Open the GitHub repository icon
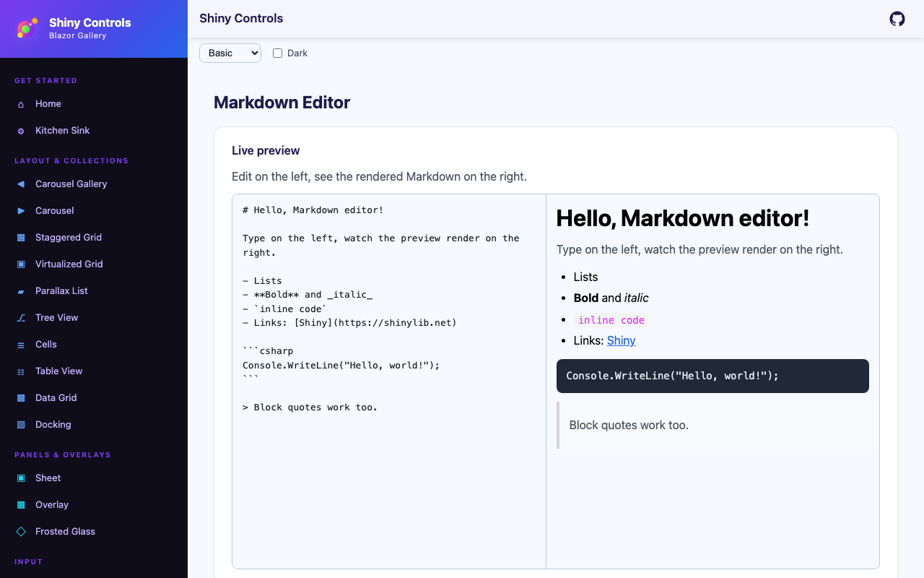The width and height of the screenshot is (924, 578). point(897,19)
